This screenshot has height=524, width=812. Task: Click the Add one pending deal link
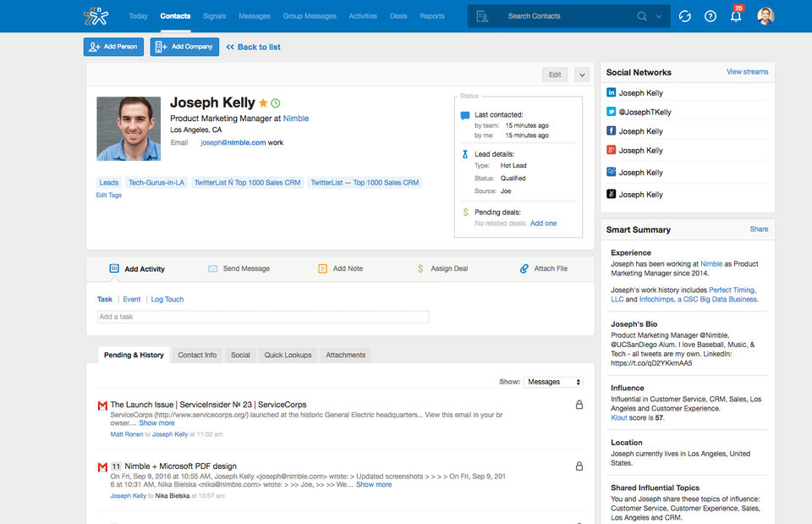pos(543,223)
